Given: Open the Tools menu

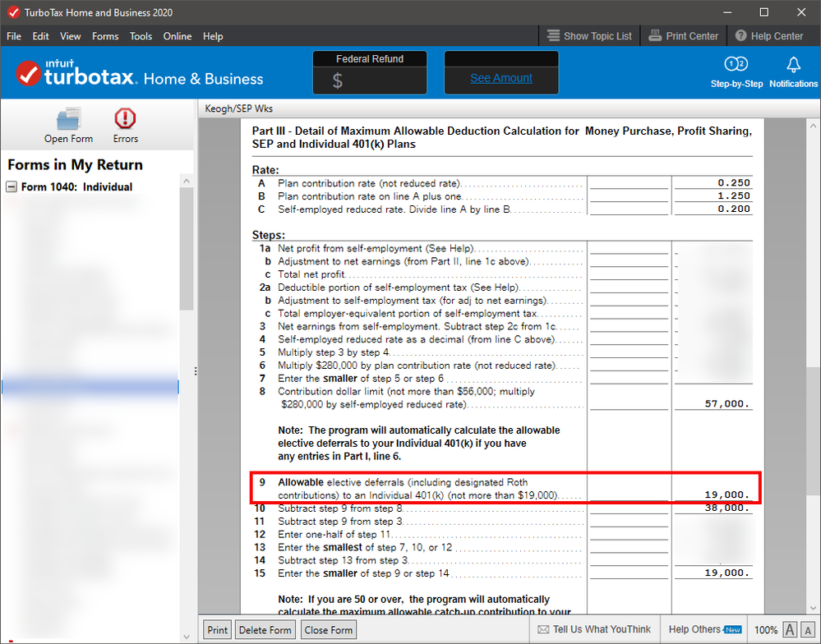Looking at the screenshot, I should [x=141, y=36].
